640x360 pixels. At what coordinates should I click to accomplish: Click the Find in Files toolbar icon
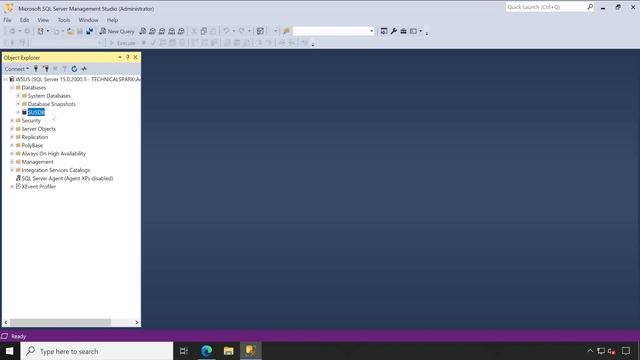pyautogui.click(x=287, y=31)
